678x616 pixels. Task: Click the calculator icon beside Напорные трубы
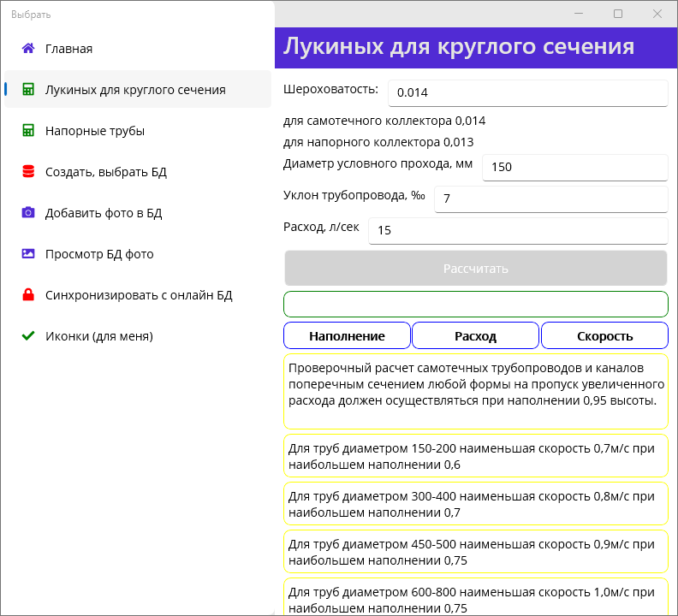28,131
